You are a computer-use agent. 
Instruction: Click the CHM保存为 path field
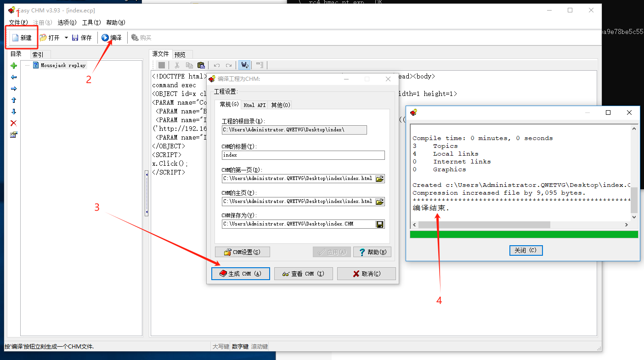click(x=298, y=224)
